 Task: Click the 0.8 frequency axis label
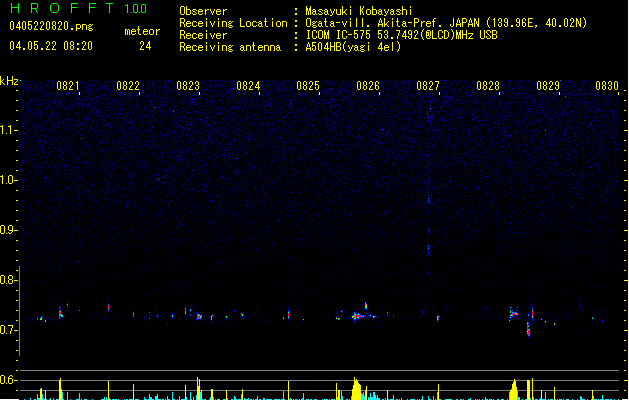coord(8,280)
